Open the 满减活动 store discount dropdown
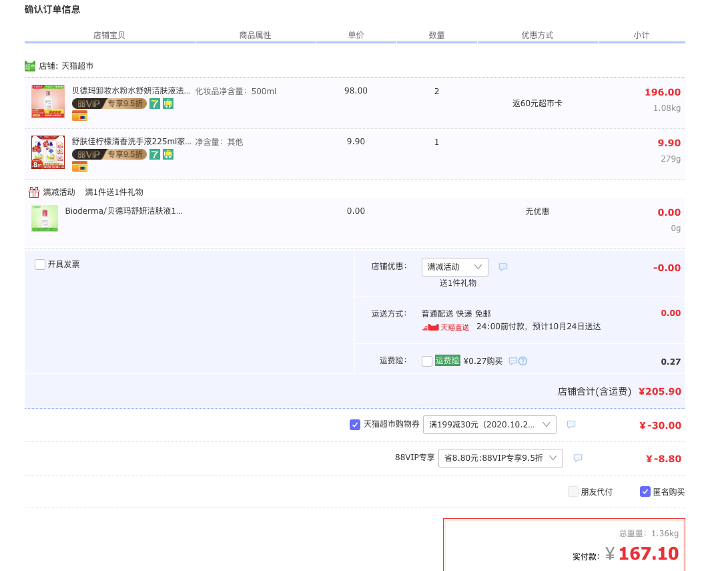This screenshot has width=728, height=571. click(455, 267)
